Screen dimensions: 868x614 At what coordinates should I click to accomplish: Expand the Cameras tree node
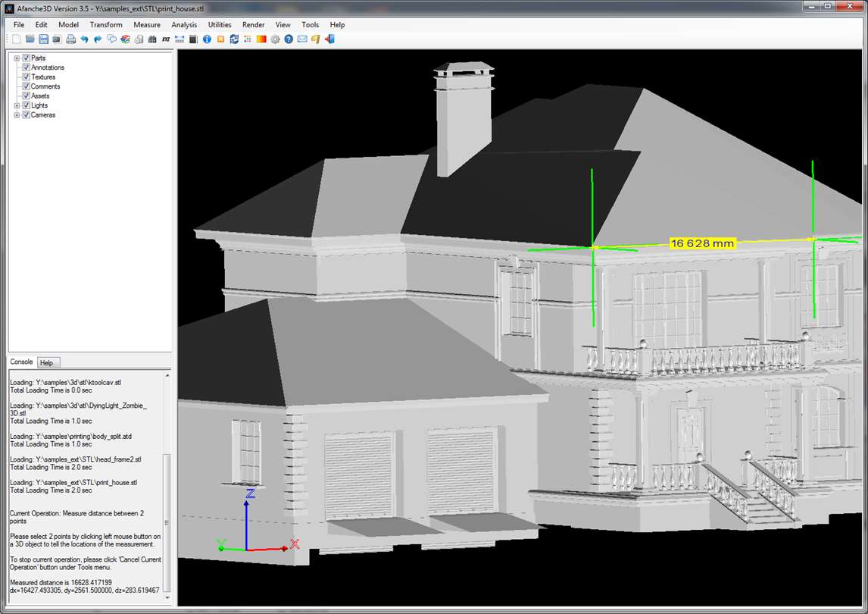[17, 114]
